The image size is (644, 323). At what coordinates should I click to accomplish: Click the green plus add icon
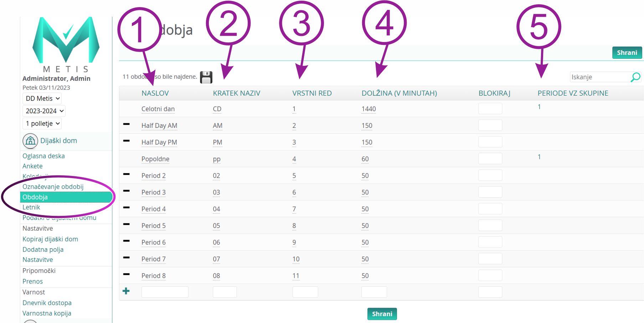click(126, 291)
